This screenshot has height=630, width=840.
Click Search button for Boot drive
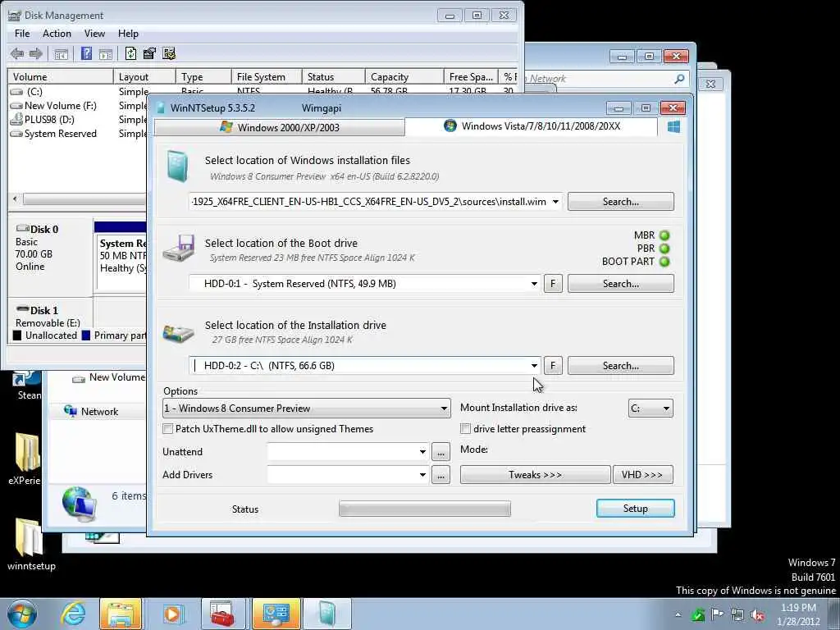click(x=620, y=284)
